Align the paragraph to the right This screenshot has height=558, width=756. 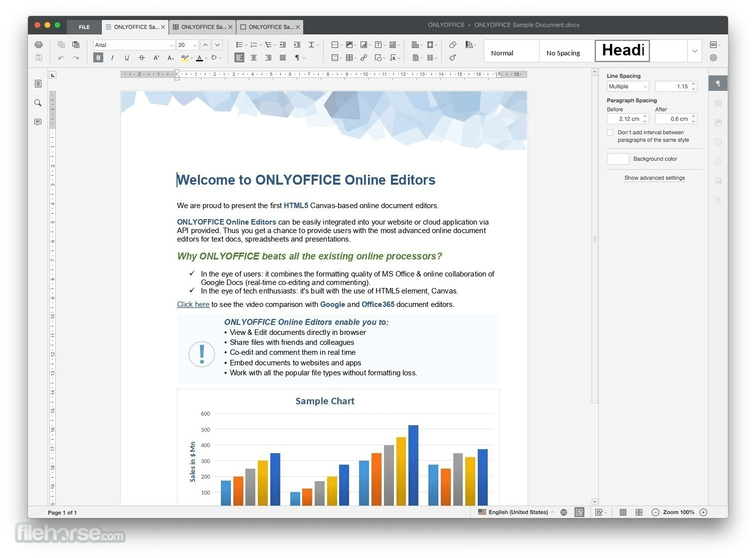click(268, 58)
